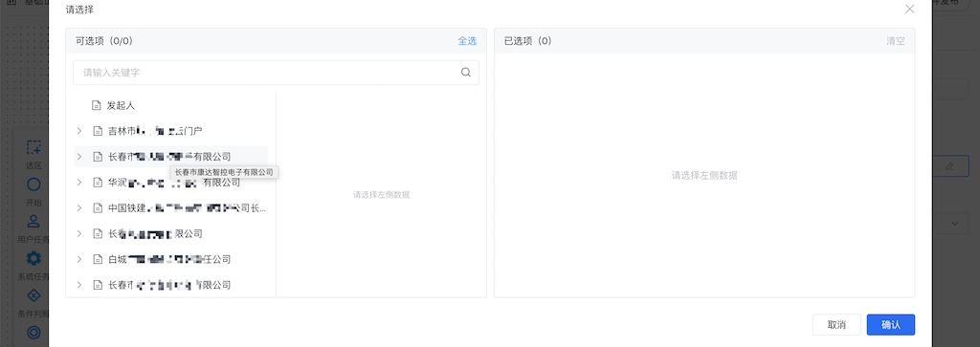This screenshot has height=347, width=980.
Task: Click the 用户任务 person icon in background
Action: tap(33, 222)
